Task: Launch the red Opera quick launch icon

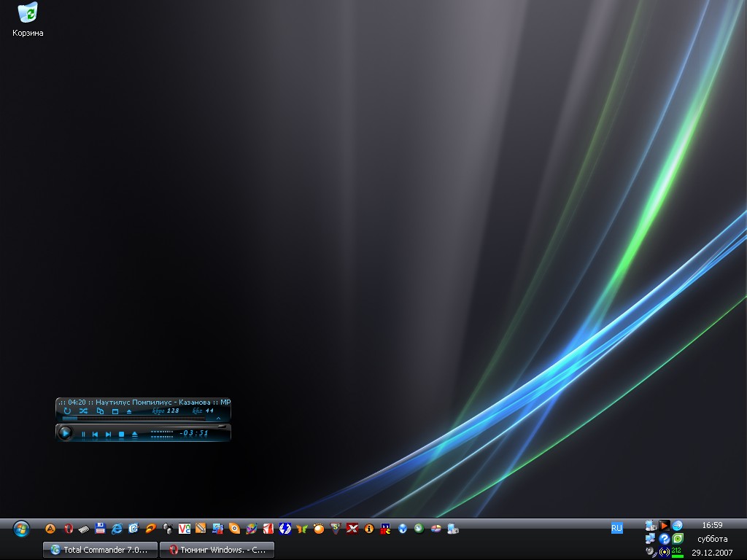Action: [x=69, y=529]
